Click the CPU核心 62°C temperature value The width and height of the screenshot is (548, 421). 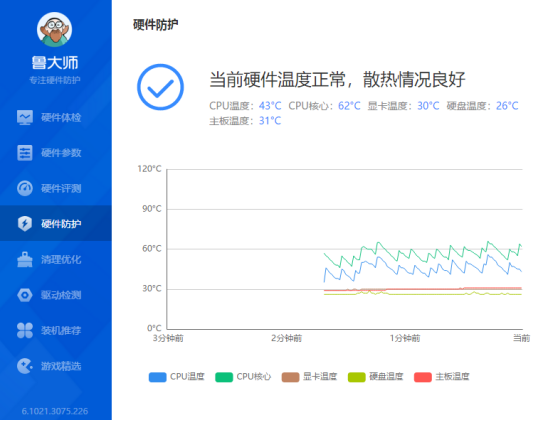pyautogui.click(x=349, y=106)
